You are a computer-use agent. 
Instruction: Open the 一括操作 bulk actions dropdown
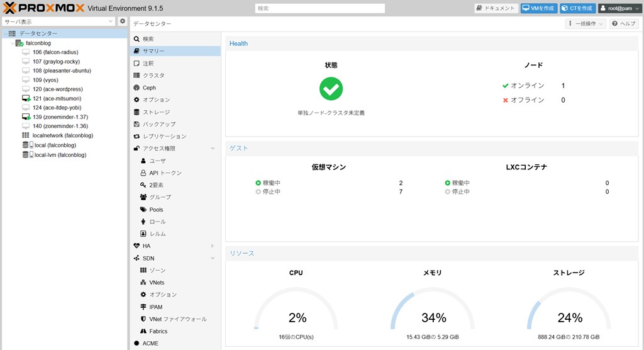click(x=586, y=23)
